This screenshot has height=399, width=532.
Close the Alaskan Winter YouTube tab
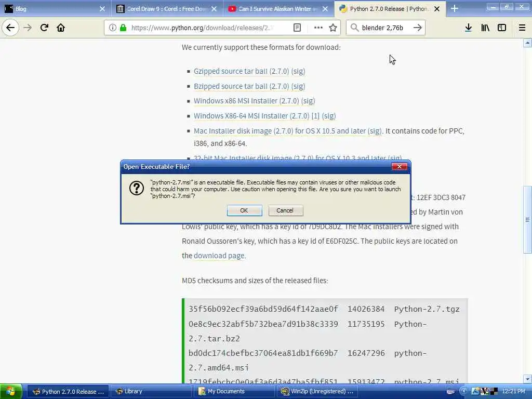click(x=325, y=9)
